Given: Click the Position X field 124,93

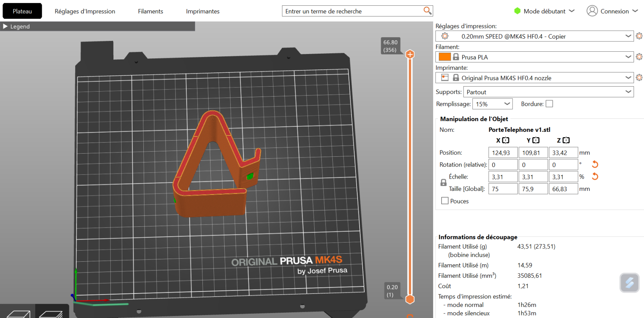Looking at the screenshot, I should (x=503, y=152).
